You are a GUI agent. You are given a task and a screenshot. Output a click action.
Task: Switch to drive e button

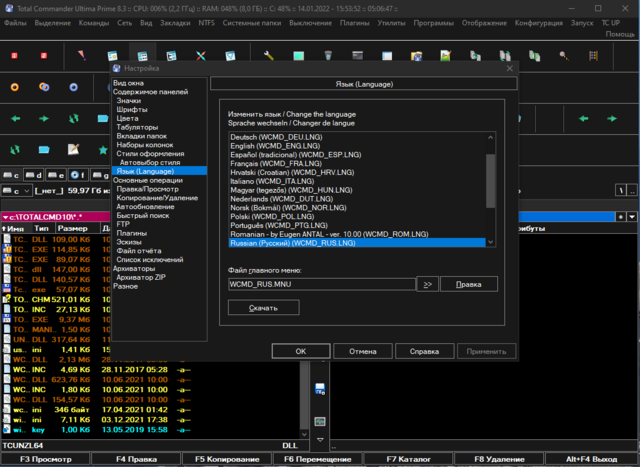pyautogui.click(x=56, y=176)
